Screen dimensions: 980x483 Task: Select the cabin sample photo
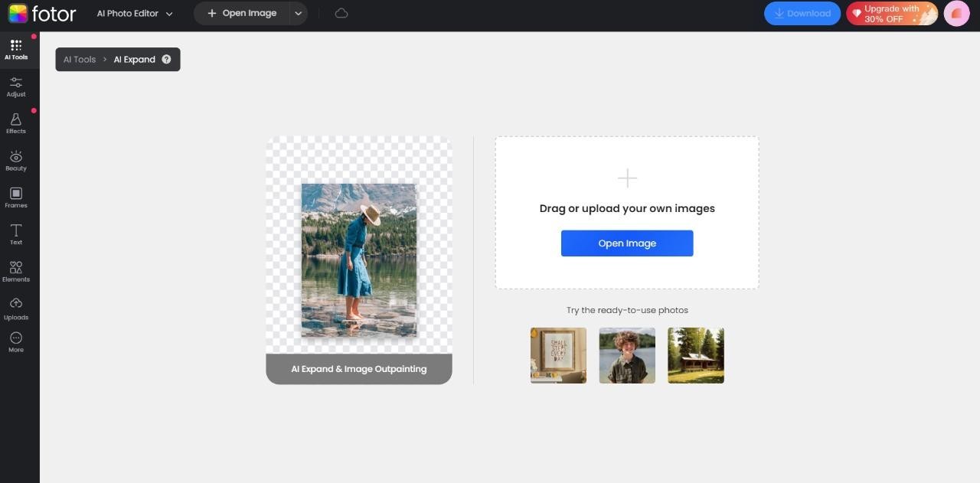tap(695, 355)
